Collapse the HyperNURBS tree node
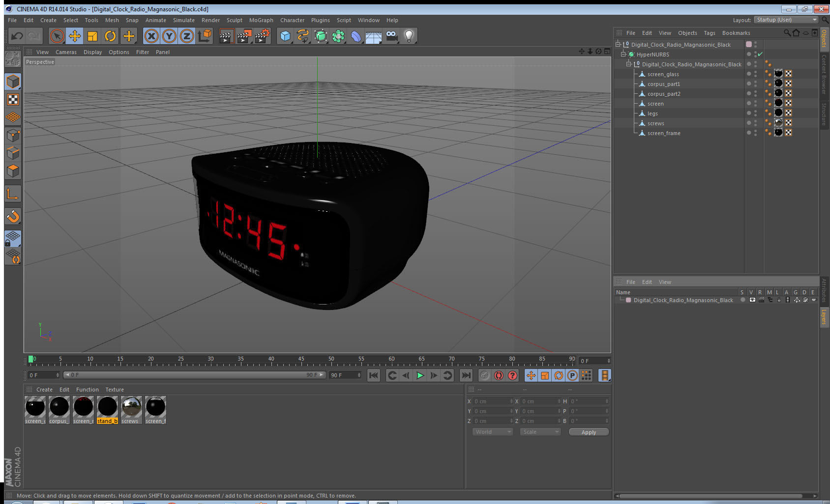 tap(623, 54)
